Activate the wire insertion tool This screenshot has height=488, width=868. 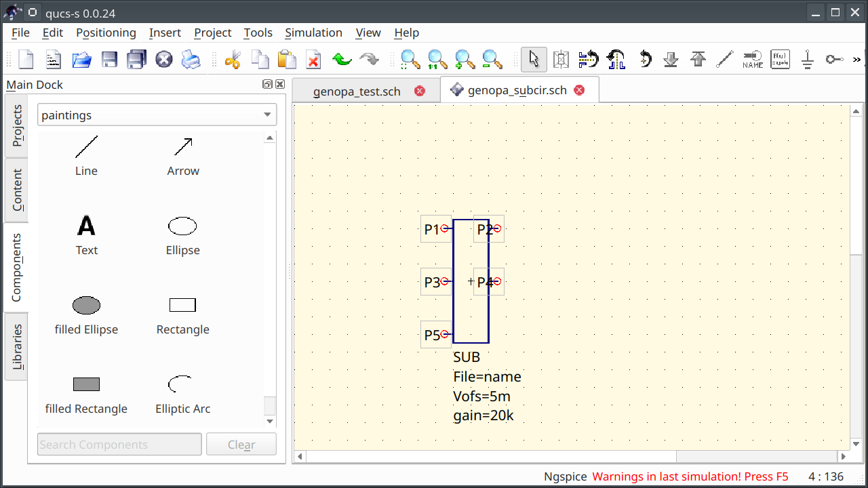pyautogui.click(x=724, y=59)
